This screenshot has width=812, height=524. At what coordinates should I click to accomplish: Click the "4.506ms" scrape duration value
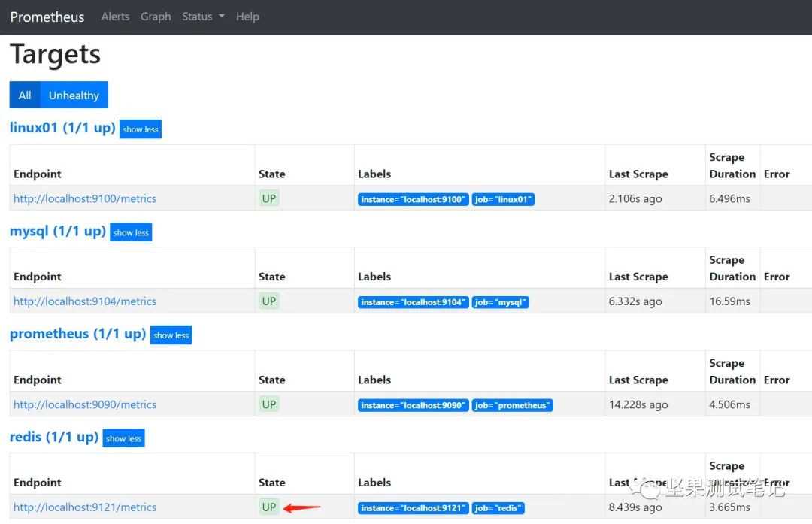tap(729, 404)
